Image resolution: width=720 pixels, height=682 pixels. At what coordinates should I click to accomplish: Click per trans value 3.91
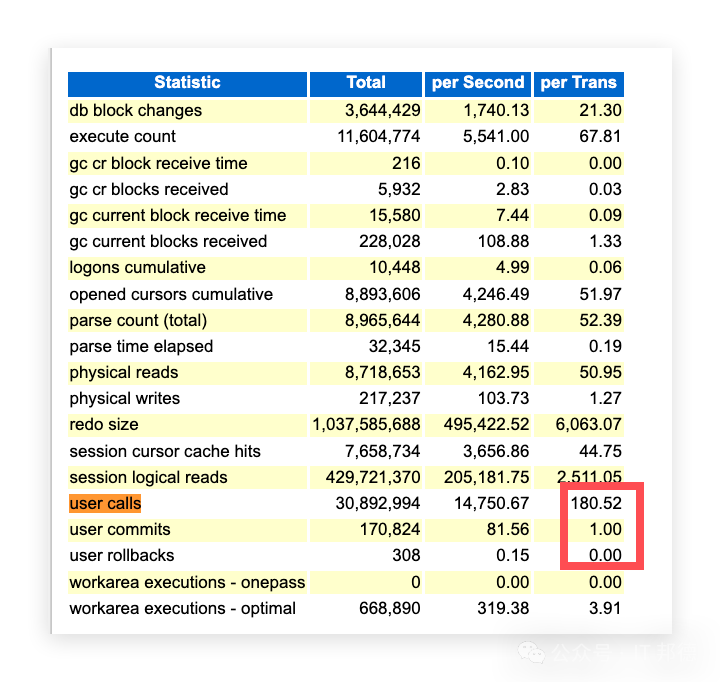(x=605, y=609)
